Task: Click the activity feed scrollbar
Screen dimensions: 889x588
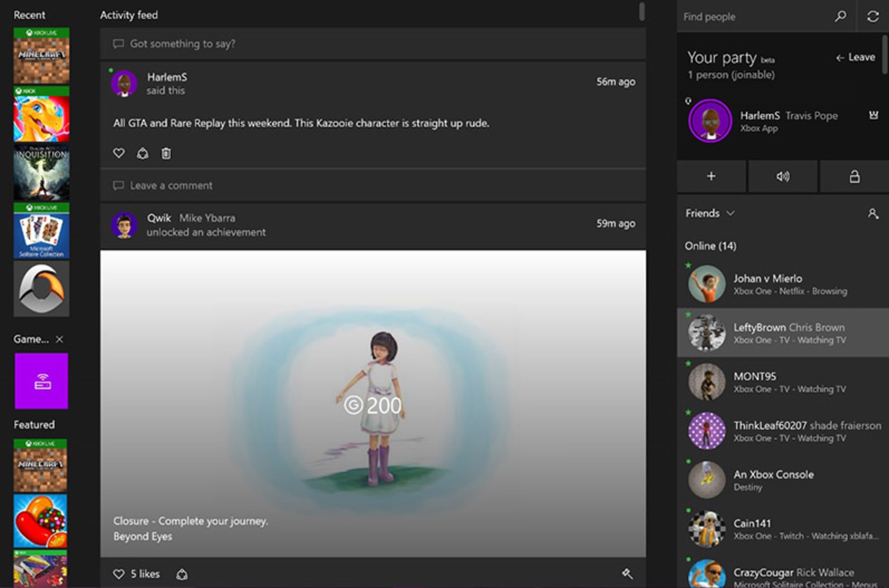Action: point(642,11)
